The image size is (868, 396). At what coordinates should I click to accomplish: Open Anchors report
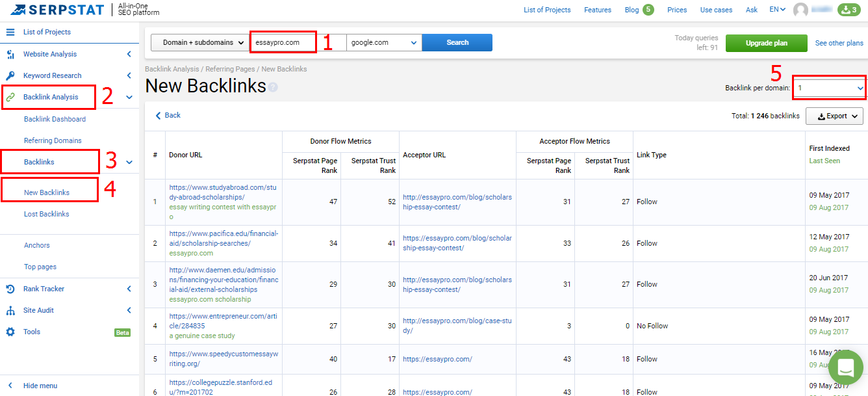click(37, 245)
